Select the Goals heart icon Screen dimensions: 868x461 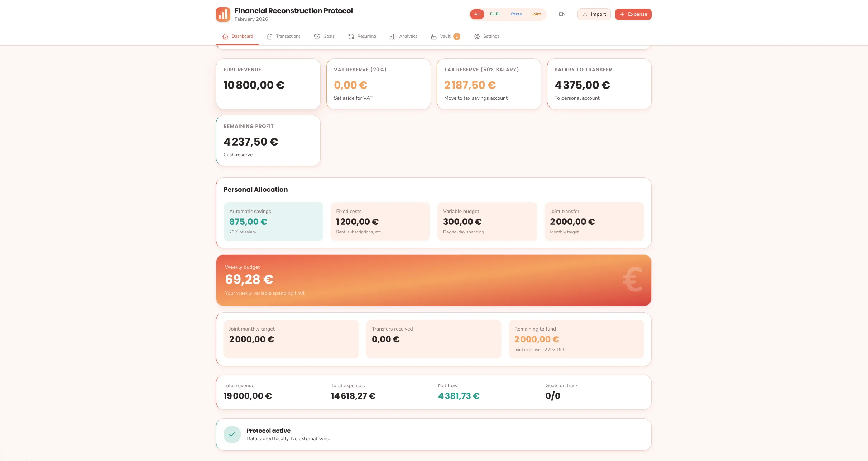coord(317,36)
